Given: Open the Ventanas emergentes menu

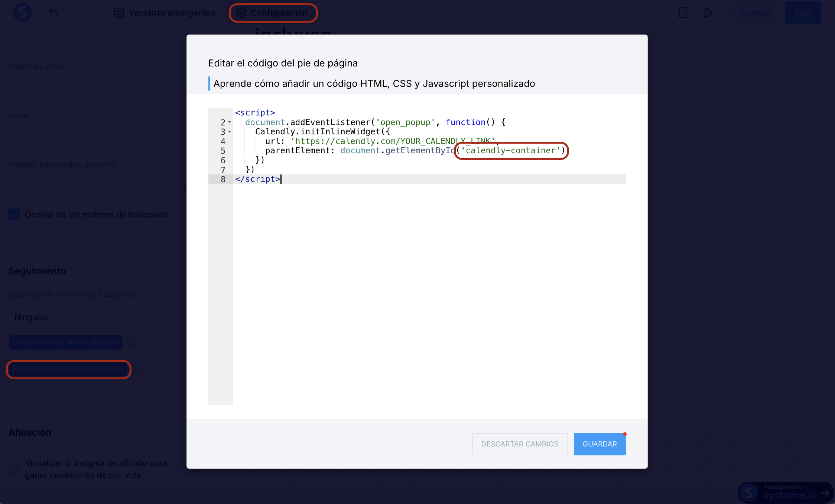Looking at the screenshot, I should click(x=172, y=13).
